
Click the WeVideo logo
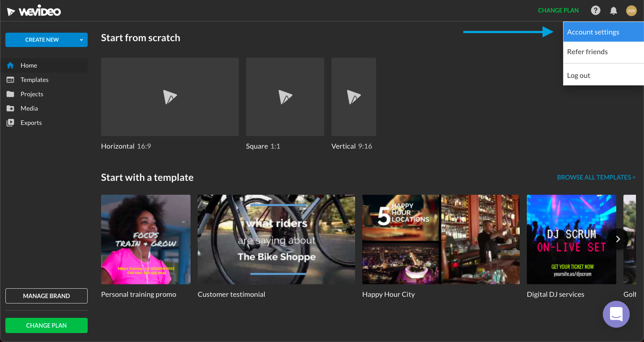[34, 11]
